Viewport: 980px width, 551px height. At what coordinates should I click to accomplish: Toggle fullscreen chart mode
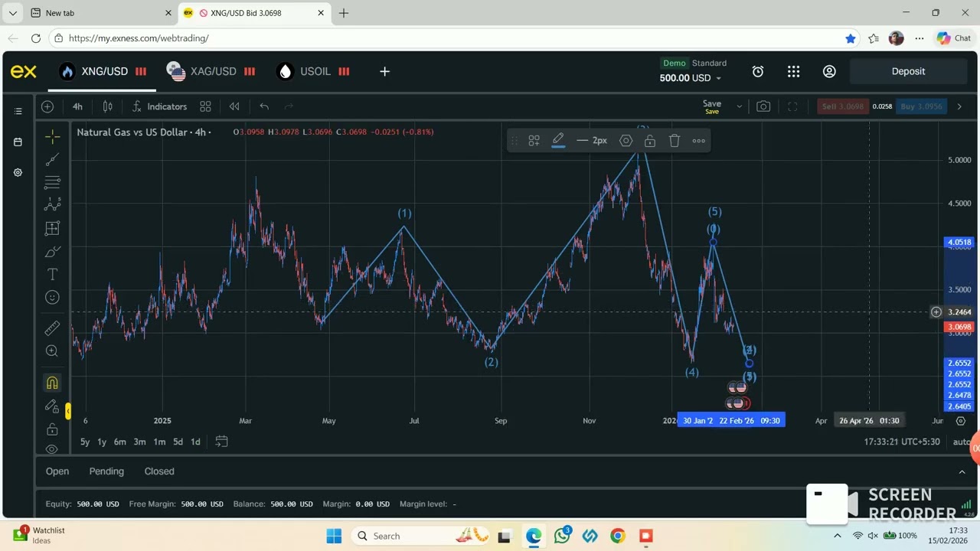(x=792, y=106)
